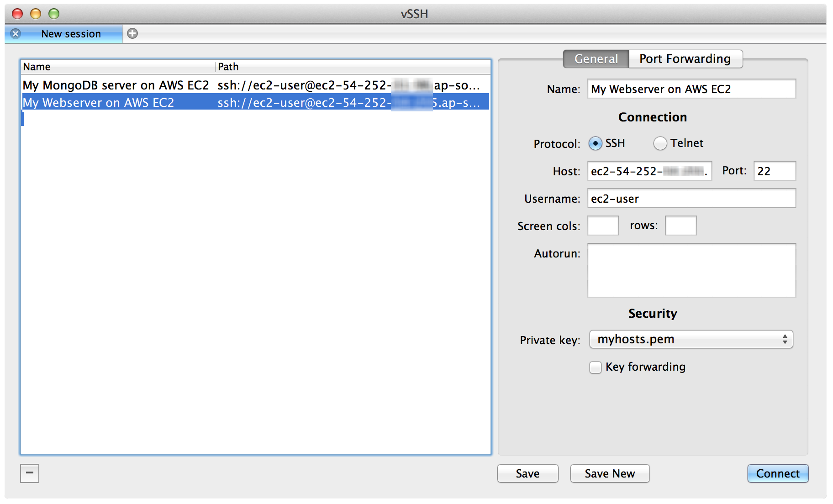Click inside the Autorun text area
The image size is (833, 504).
click(x=691, y=270)
